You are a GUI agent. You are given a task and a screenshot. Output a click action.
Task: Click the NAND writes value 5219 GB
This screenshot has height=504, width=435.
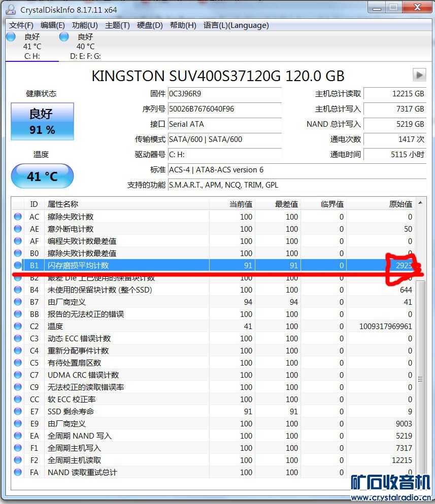pyautogui.click(x=395, y=124)
